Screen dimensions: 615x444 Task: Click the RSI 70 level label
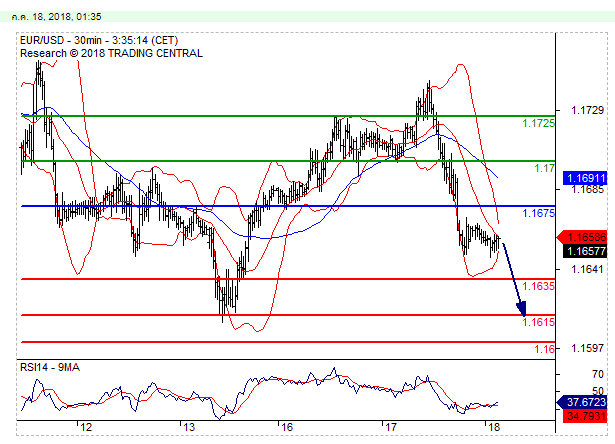598,374
